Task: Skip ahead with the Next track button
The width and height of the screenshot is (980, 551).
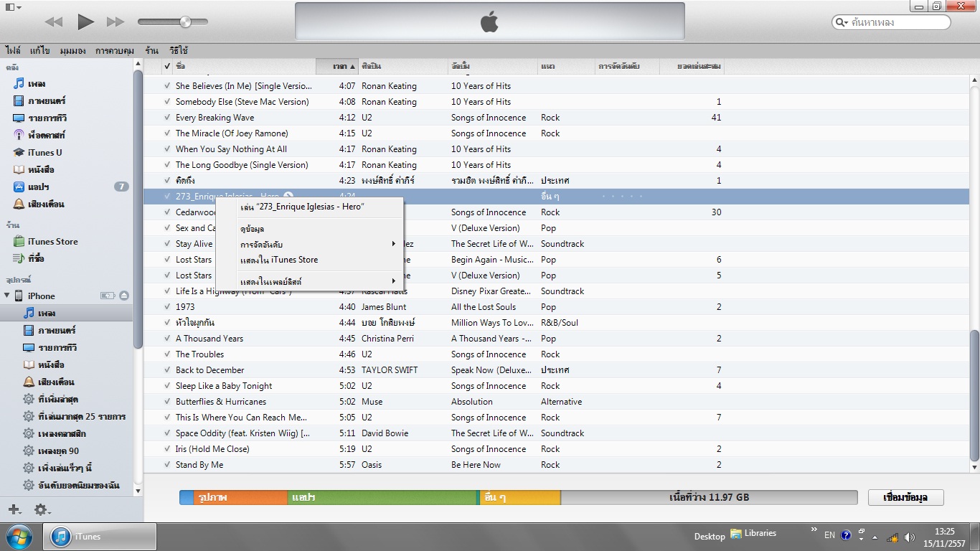Action: click(116, 22)
